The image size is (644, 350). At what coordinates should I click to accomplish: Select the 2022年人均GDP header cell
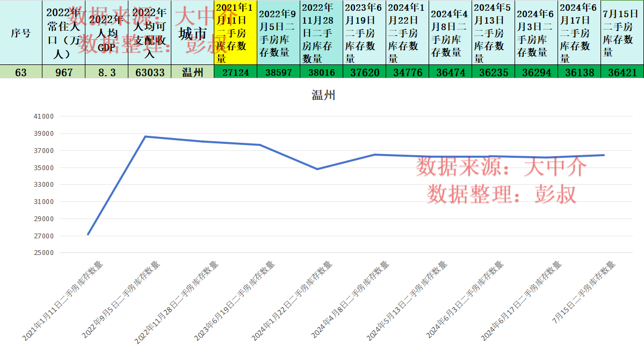click(x=107, y=32)
